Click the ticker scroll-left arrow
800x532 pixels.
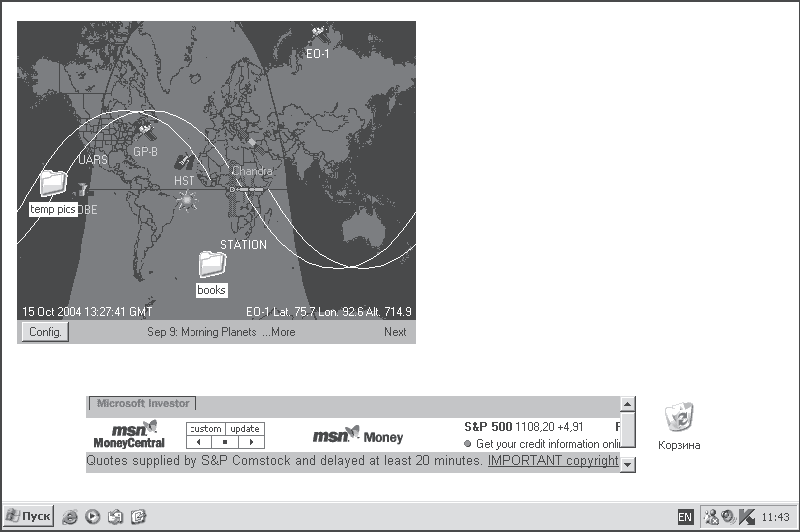coord(199,442)
